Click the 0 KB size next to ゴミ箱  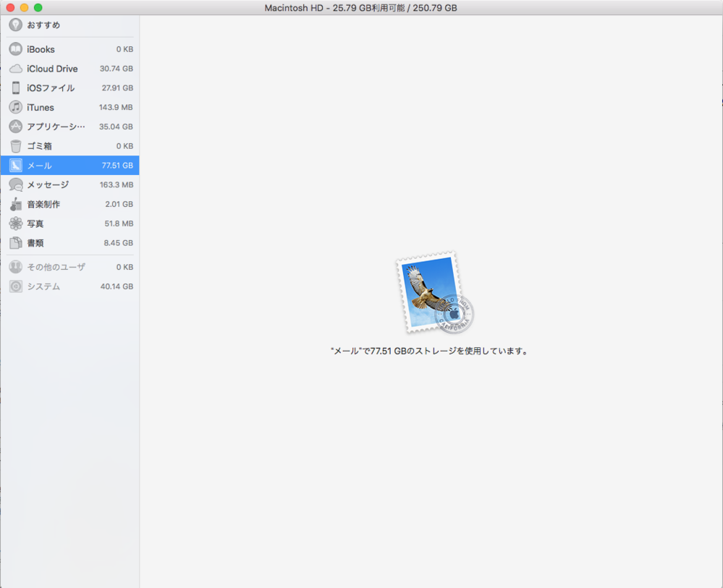point(124,146)
